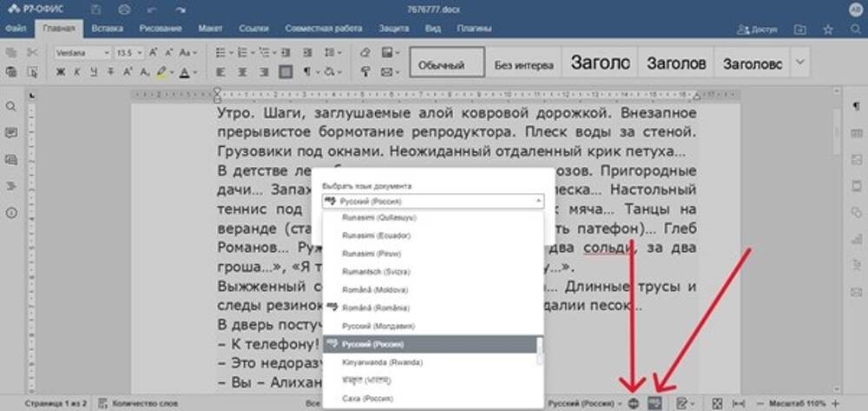The height and width of the screenshot is (411, 868).
Task: Open the Verdana font name dropdown
Action: pyautogui.click(x=82, y=53)
